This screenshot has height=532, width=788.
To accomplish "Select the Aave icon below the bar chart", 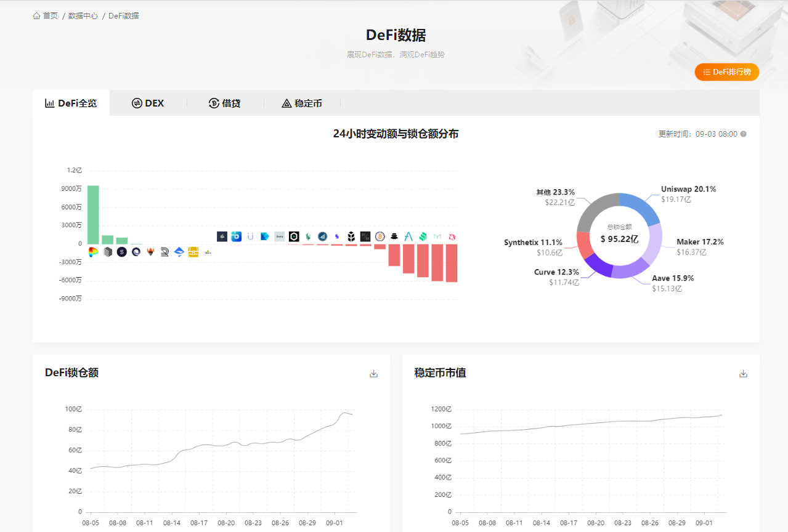I will point(408,236).
